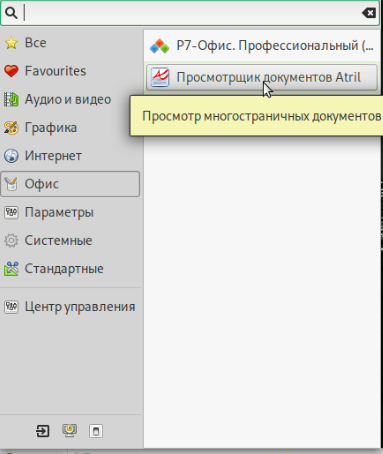Screen dimensions: 383x454
Task: Launch Просмотрщик документов Atril
Action: [x=262, y=77]
